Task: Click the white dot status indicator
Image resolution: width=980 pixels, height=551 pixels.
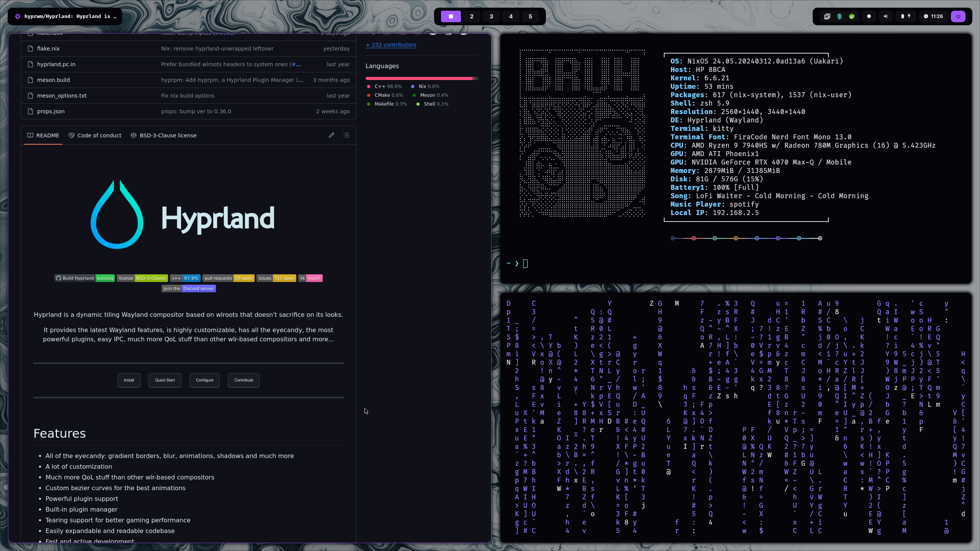Action: [x=869, y=16]
